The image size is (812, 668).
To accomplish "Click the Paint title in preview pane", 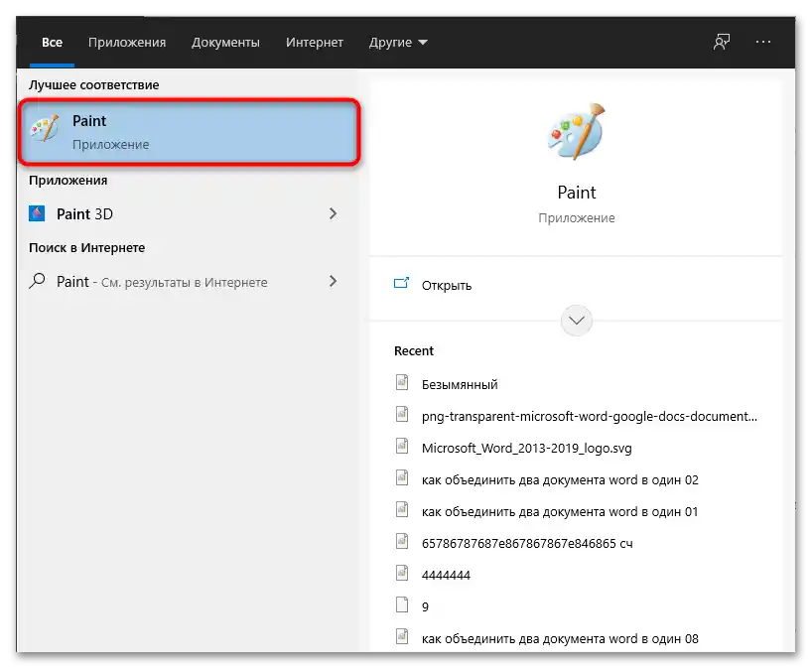I will pyautogui.click(x=577, y=193).
